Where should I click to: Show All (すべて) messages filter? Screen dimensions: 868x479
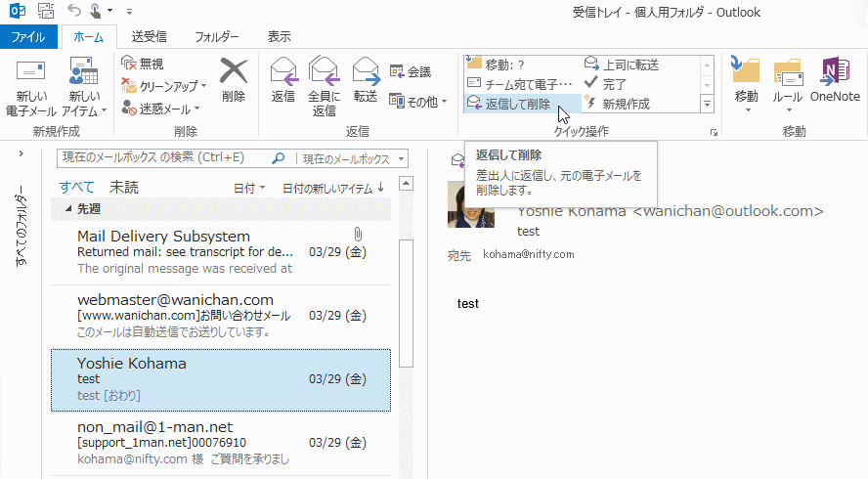[77, 187]
